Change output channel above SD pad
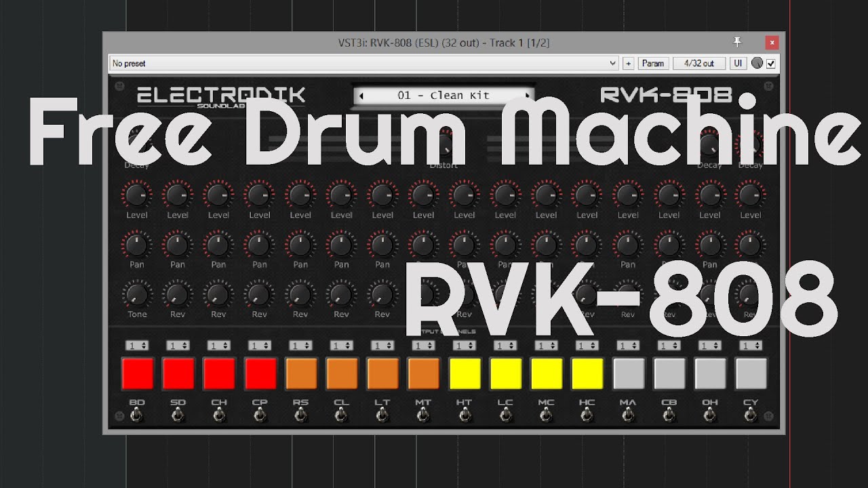The image size is (868, 488). pyautogui.click(x=178, y=345)
